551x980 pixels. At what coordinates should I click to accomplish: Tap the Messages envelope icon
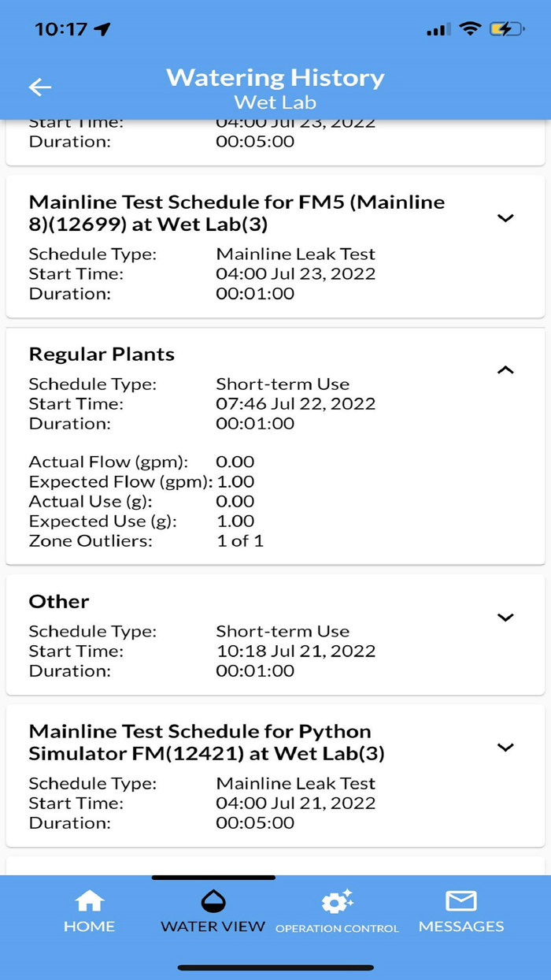point(461,900)
